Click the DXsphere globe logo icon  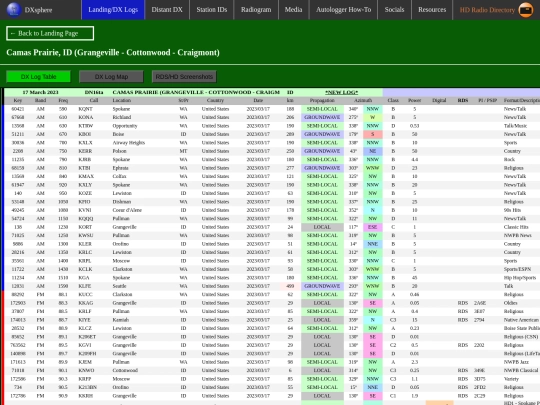14,10
